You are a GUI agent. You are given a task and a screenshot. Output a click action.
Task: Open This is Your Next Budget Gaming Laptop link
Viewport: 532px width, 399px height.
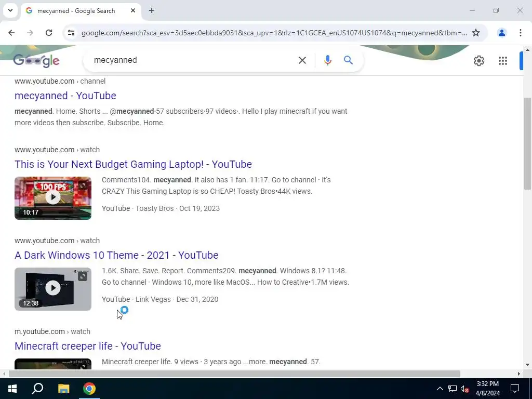[x=133, y=164]
